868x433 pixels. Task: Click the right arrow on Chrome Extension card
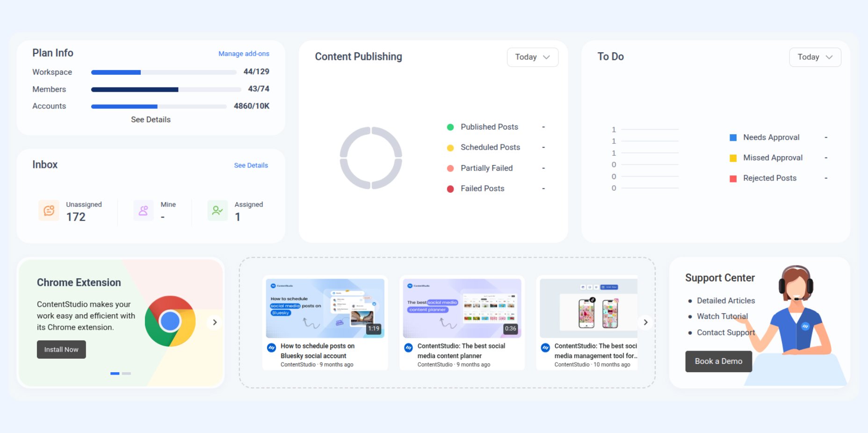click(x=215, y=322)
